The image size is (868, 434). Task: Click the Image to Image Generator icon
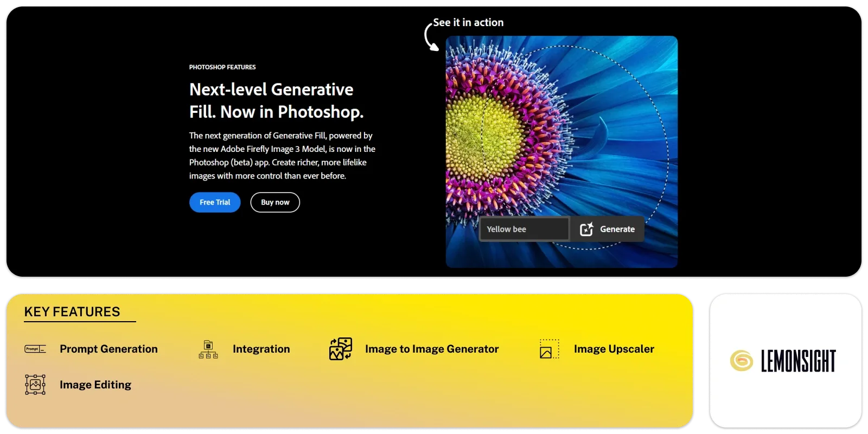point(341,349)
